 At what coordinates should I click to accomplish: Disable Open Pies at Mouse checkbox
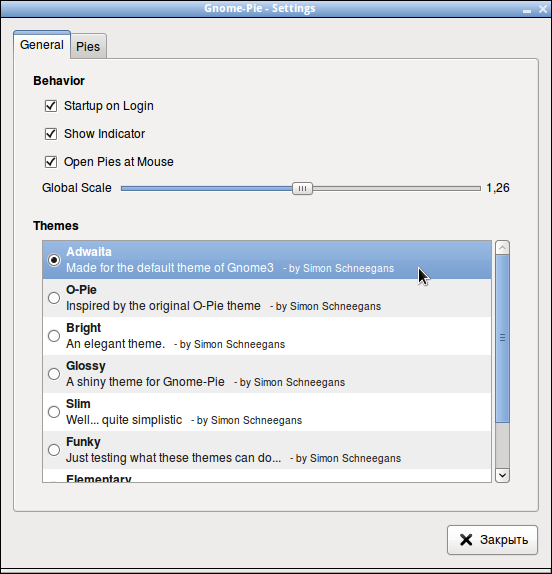pos(51,162)
